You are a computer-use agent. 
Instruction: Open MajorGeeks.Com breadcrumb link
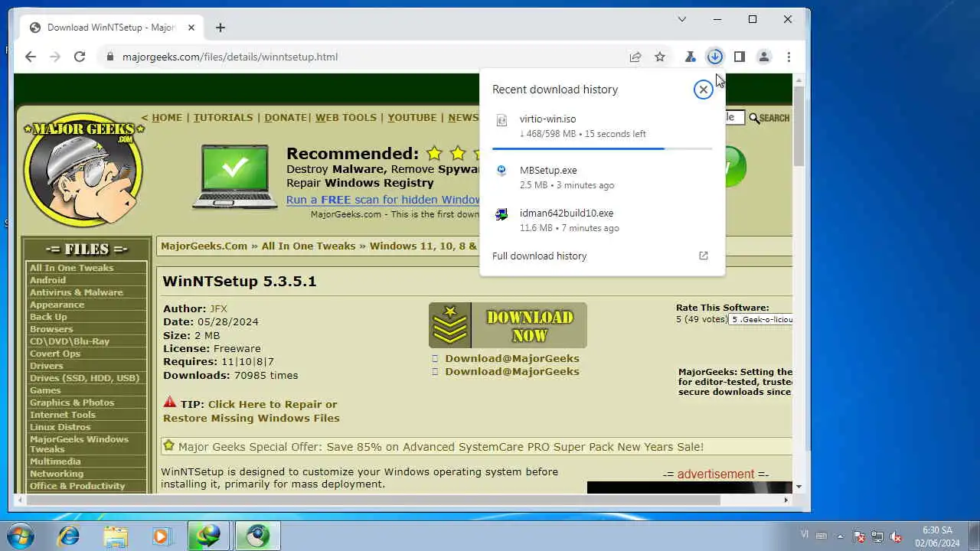[x=204, y=246]
